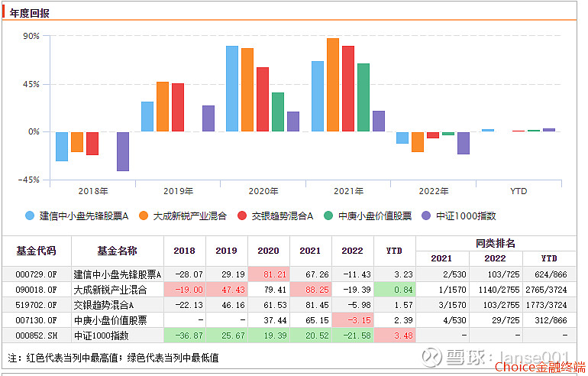Open 建信中小盘先锋股票A in the table
The height and width of the screenshot is (376, 588).
pyautogui.click(x=118, y=274)
